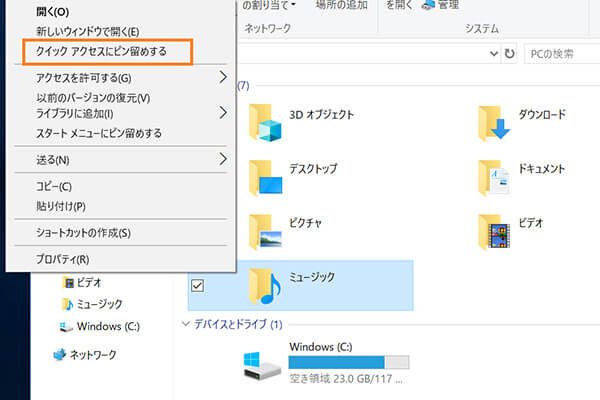
Task: Select ショートカットの作成(S)
Action: (x=121, y=233)
